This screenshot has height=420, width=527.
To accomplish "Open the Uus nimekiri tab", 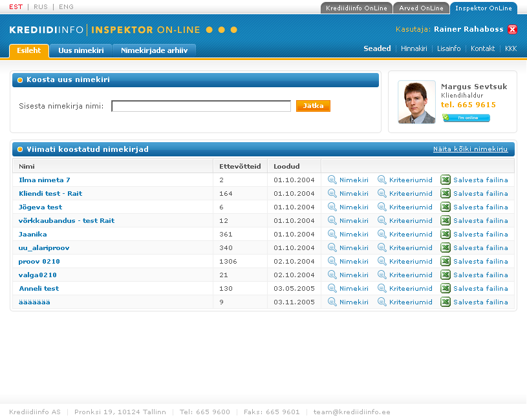I will tap(81, 50).
